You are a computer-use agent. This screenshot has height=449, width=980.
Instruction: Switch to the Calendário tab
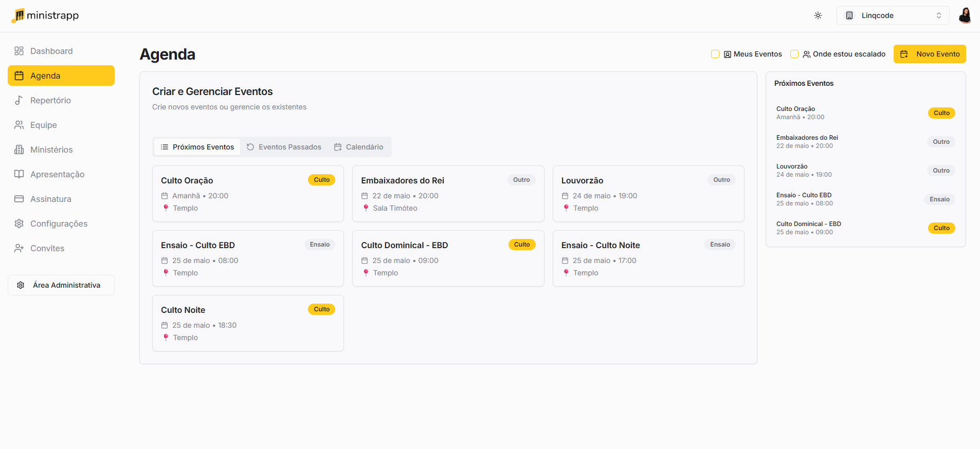359,147
